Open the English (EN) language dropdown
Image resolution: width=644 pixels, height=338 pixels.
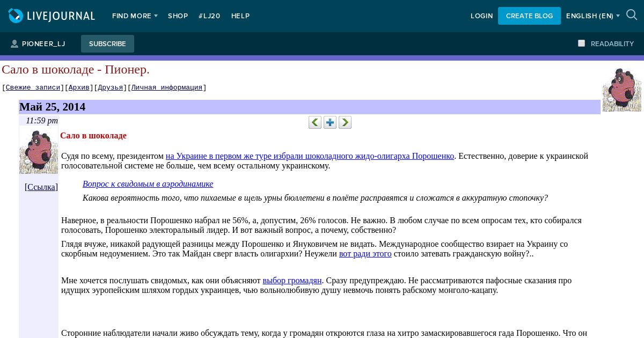click(593, 16)
